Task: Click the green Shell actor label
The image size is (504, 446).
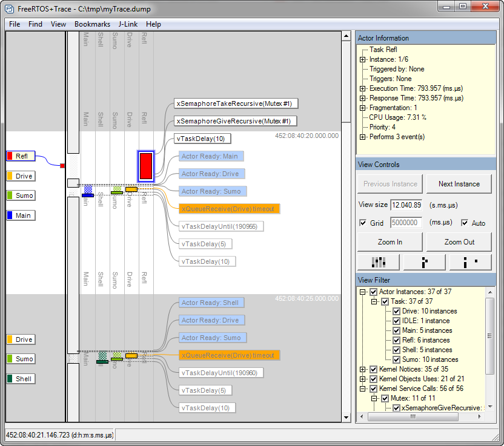Action: click(x=21, y=379)
